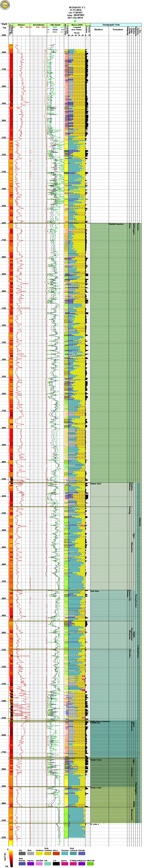Image resolution: width=167 pixels, height=868 pixels.
Task: Click the Members column header
Action: click(x=99, y=29)
